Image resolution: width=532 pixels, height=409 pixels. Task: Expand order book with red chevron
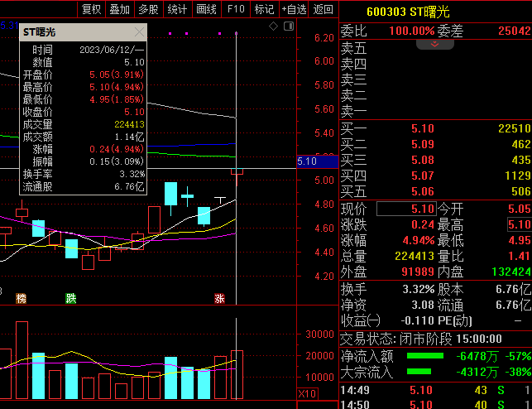point(435,45)
